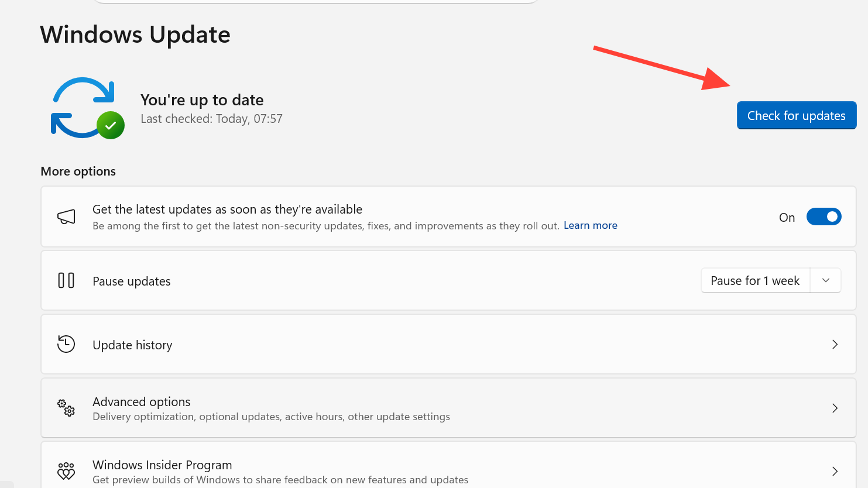Expand Advanced options chevron
The height and width of the screenshot is (488, 868).
pos(835,408)
